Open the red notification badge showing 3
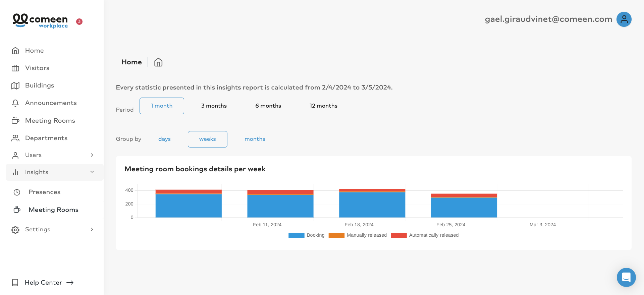 tap(79, 21)
